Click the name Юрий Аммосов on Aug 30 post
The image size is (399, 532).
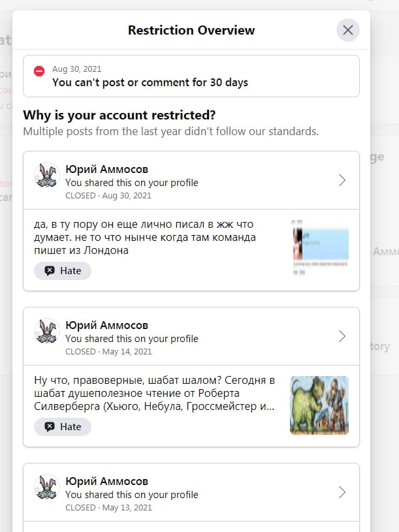pos(107,169)
